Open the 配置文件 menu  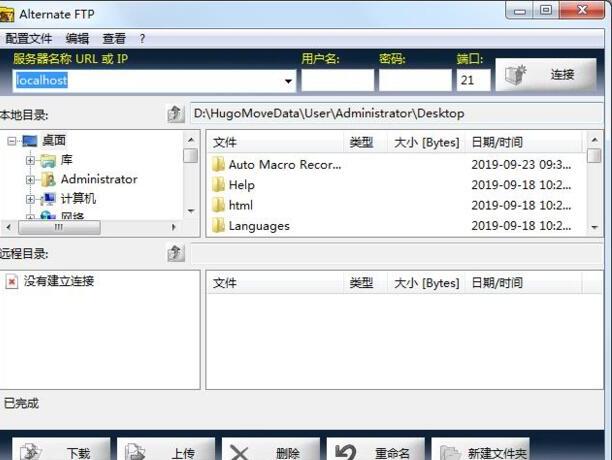coord(29,39)
